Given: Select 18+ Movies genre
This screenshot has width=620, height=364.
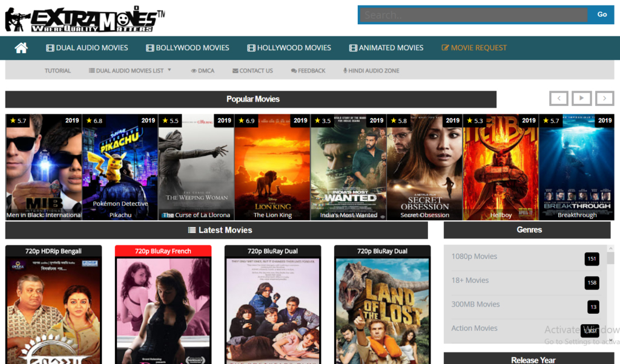Looking at the screenshot, I should [x=470, y=281].
